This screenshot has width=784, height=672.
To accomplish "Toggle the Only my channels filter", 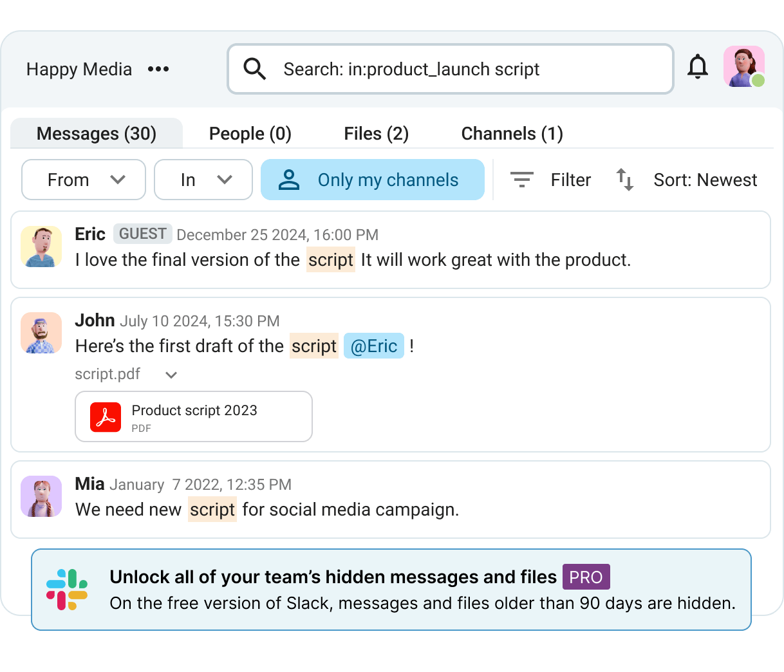I will point(372,180).
